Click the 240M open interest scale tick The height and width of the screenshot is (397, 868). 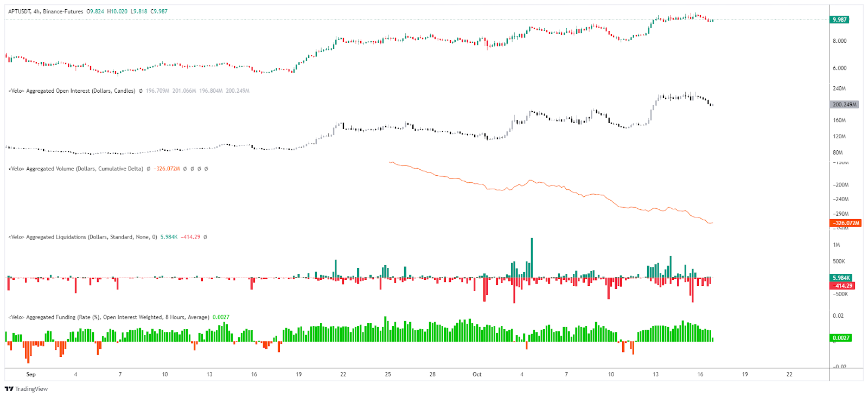tap(839, 88)
